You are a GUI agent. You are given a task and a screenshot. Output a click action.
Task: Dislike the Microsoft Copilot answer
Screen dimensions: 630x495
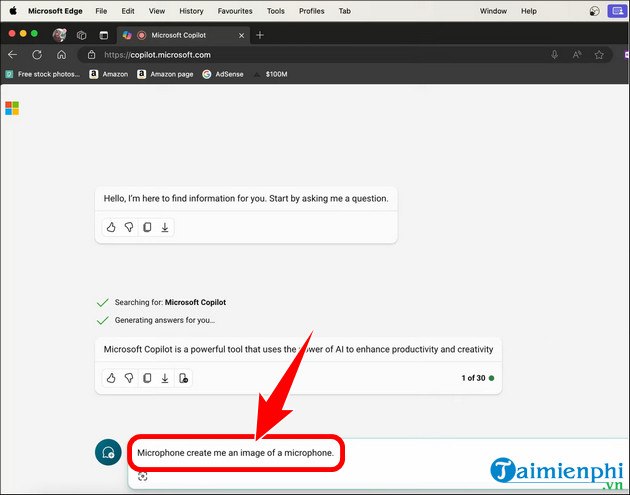(129, 378)
